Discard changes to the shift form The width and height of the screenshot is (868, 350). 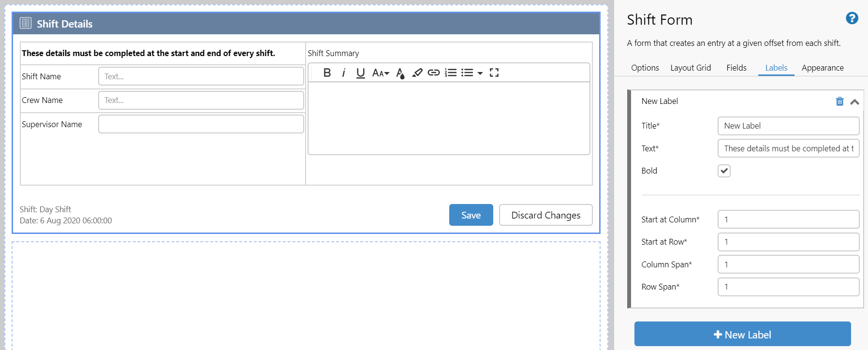[546, 215]
